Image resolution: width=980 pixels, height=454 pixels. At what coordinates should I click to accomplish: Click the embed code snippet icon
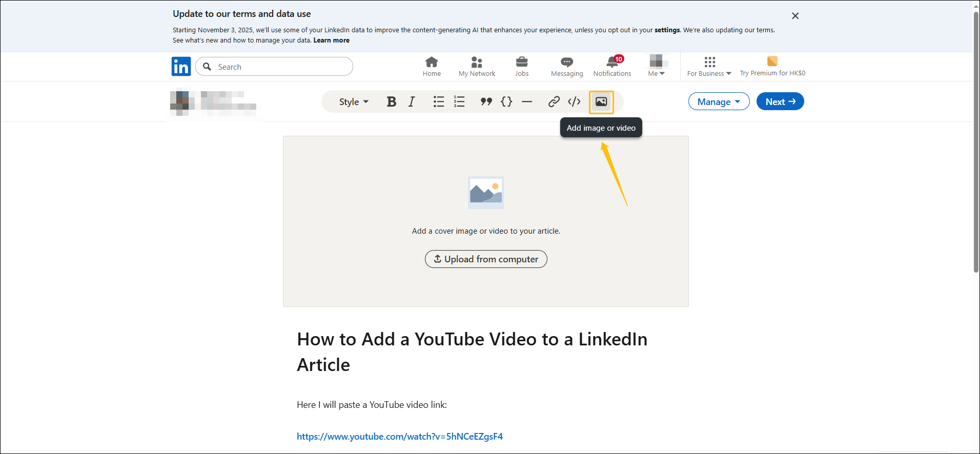coord(574,102)
